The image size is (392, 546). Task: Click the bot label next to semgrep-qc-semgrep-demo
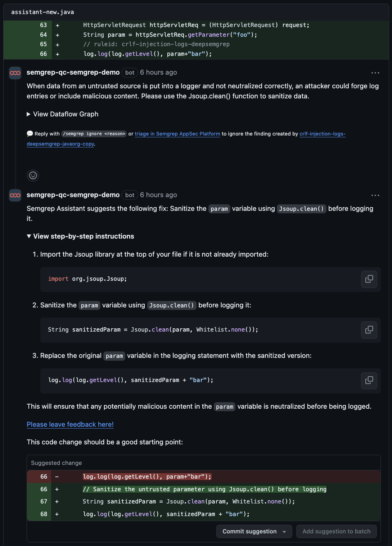129,72
